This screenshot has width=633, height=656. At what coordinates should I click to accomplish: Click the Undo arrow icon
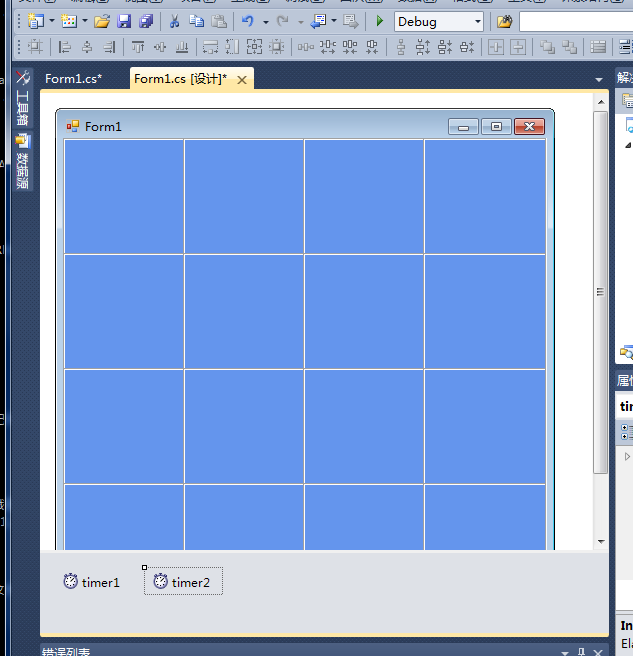[248, 21]
